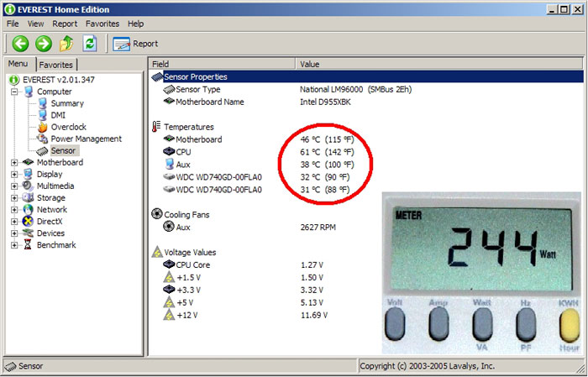Expand the Storage tree node
This screenshot has height=377, width=588.
click(x=14, y=198)
